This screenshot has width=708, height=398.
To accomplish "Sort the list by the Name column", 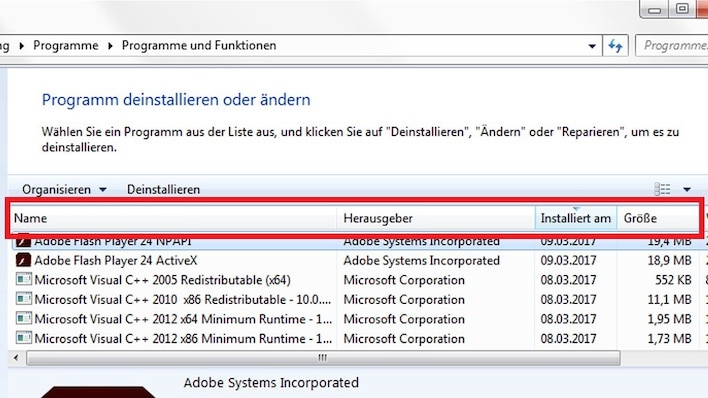I will (174, 218).
